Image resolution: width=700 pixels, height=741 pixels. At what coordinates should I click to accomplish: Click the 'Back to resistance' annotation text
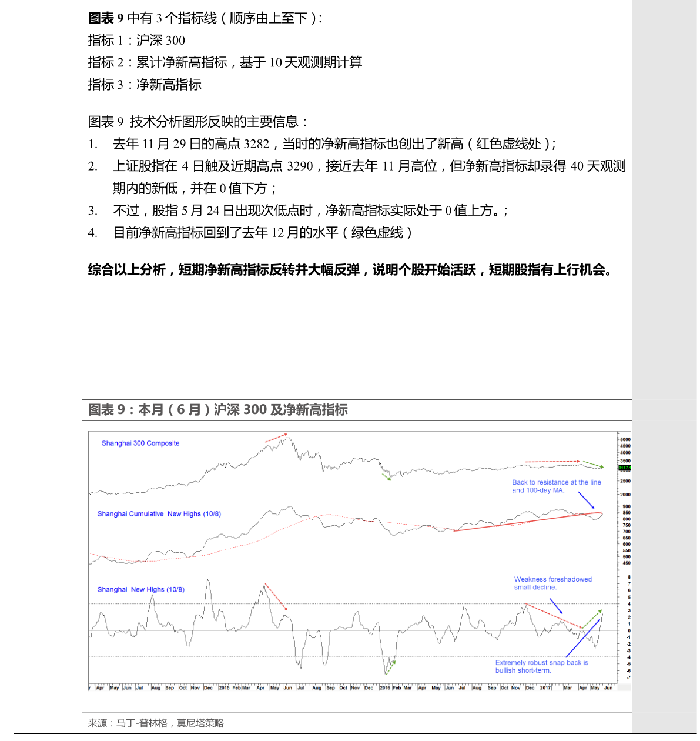(x=556, y=486)
